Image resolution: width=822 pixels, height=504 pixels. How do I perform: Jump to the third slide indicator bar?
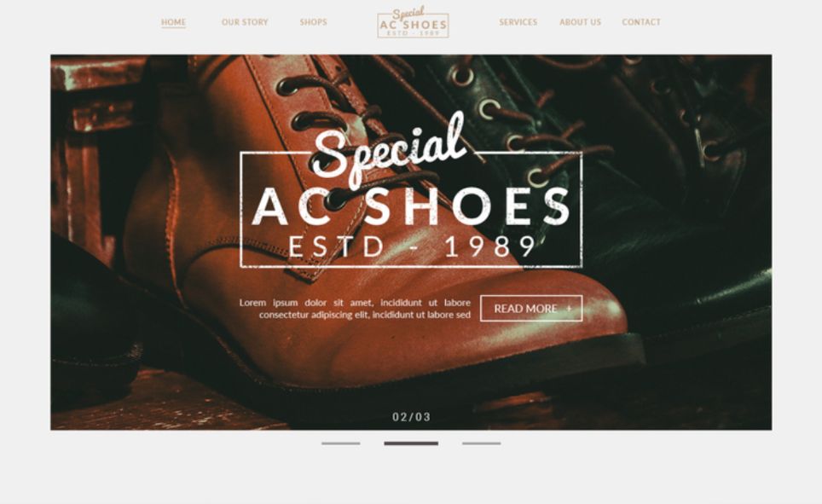pyautogui.click(x=481, y=443)
